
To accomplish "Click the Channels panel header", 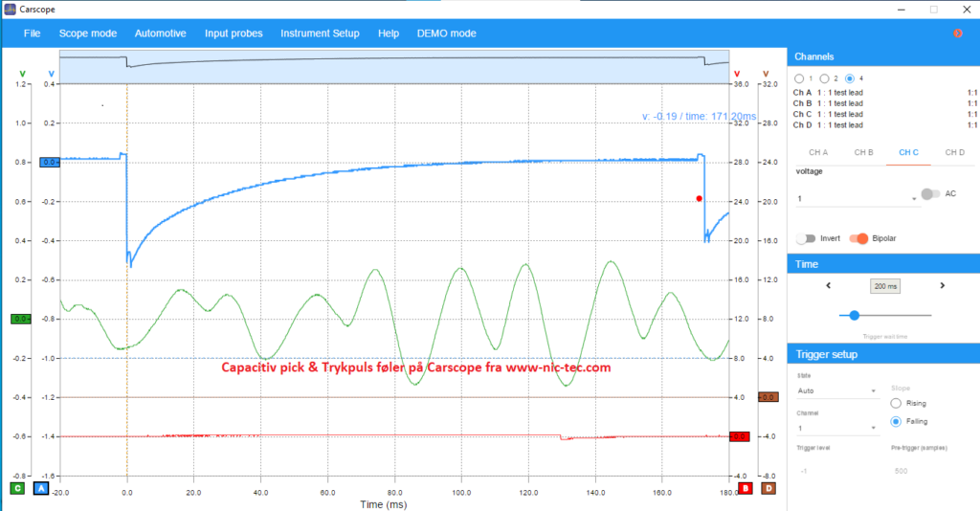I will click(x=883, y=56).
